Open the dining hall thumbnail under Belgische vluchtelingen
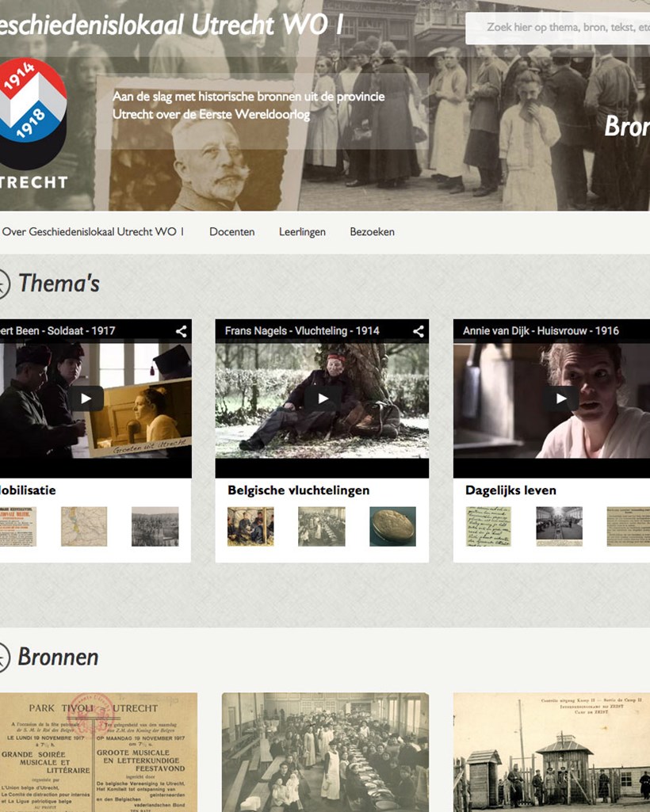The width and height of the screenshot is (650, 812). (321, 526)
